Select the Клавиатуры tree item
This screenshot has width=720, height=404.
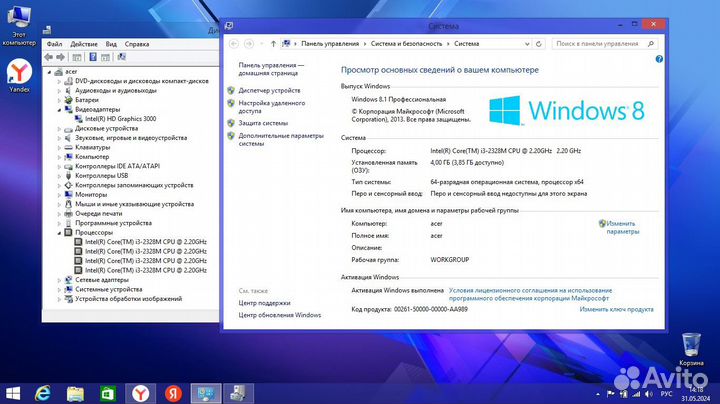tap(92, 147)
